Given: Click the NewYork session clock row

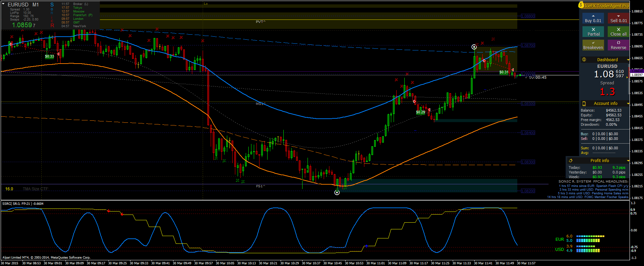Looking at the screenshot, I should click(x=74, y=26).
